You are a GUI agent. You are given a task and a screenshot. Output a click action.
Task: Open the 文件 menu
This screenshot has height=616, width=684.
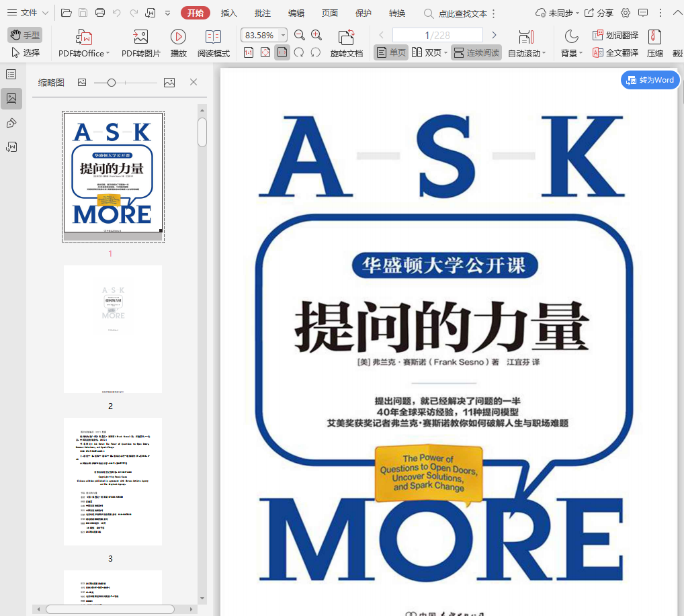coord(28,13)
